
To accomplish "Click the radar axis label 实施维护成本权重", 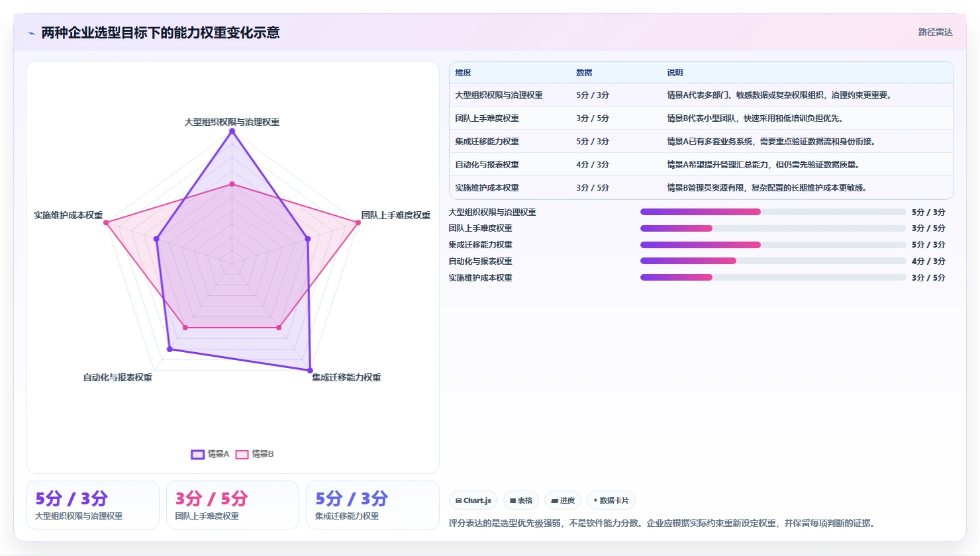I will point(68,215).
